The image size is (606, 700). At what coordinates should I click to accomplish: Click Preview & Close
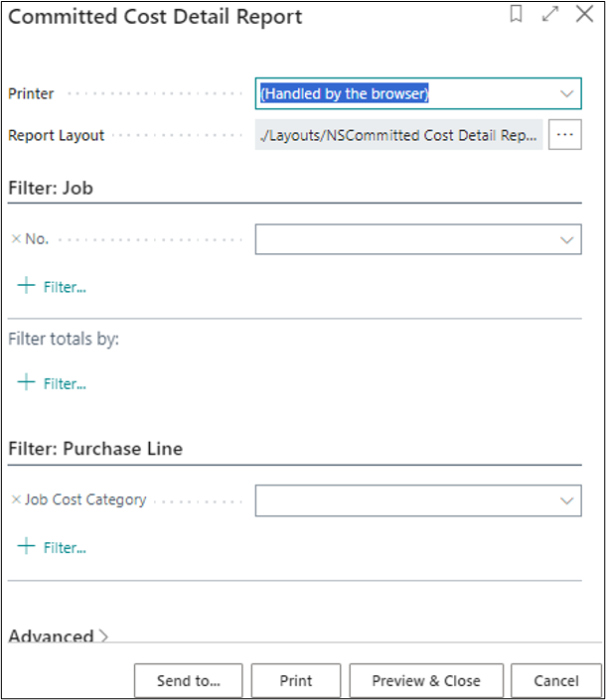426,681
